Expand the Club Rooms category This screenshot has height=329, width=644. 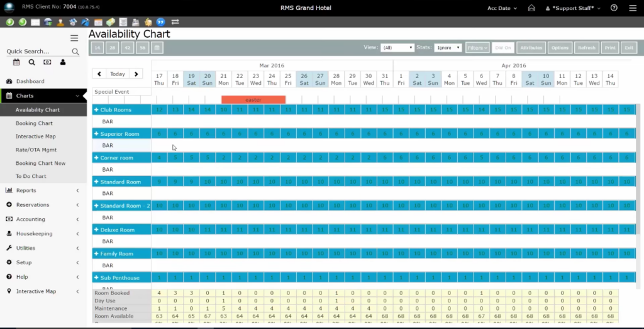click(x=96, y=109)
